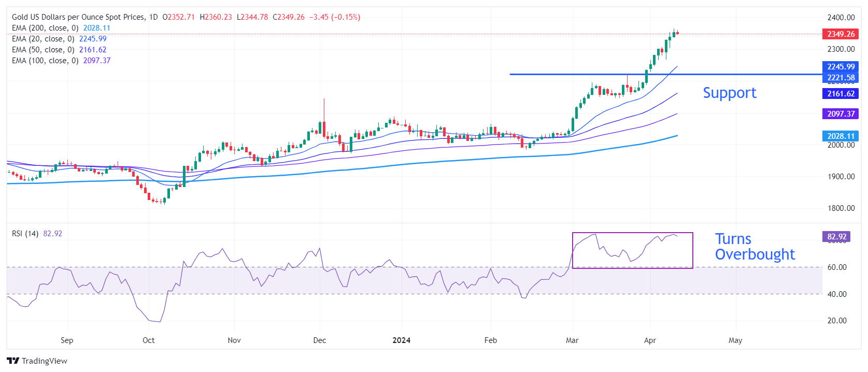Click the TradingView logo icon
868x372 pixels.
click(13, 361)
